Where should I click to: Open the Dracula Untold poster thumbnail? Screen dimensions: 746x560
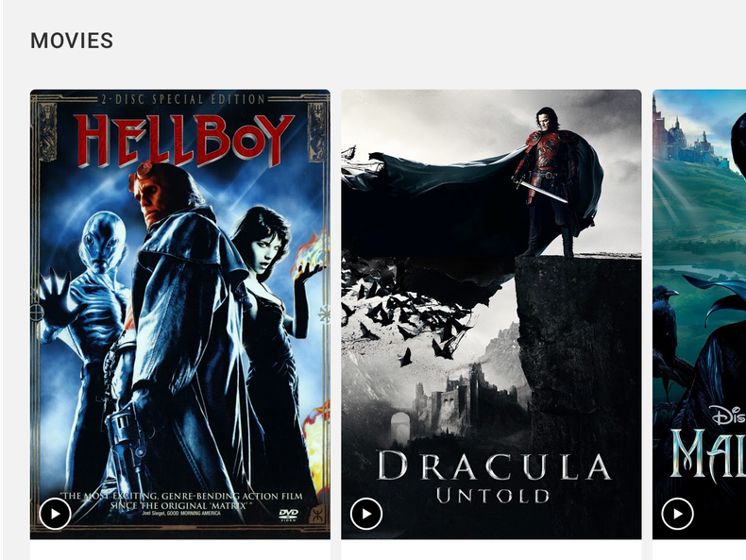(x=491, y=314)
